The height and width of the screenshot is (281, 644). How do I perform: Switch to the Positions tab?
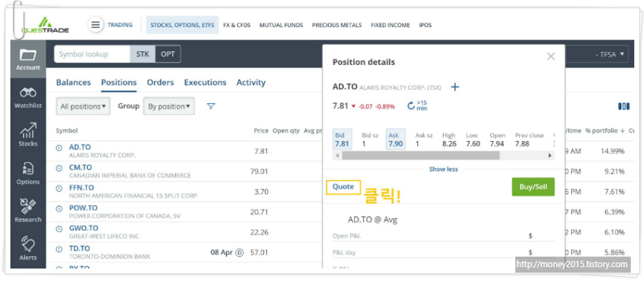coord(119,82)
